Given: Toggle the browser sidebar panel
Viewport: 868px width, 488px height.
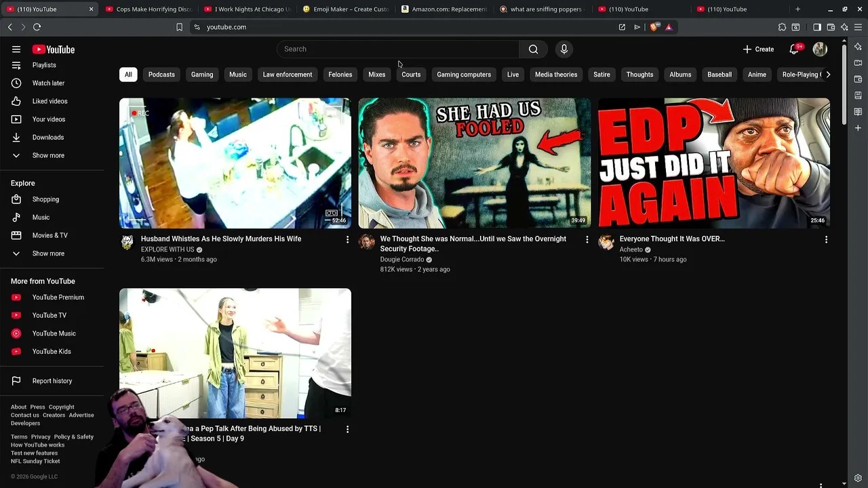Looking at the screenshot, I should [817, 27].
